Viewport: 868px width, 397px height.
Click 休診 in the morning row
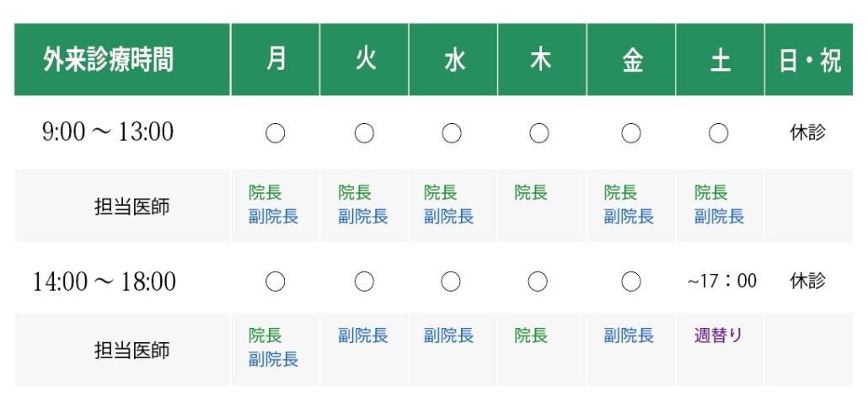807,133
